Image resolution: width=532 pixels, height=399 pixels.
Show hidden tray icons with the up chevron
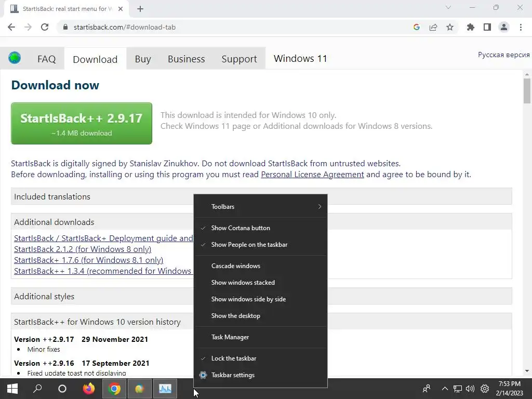click(x=445, y=389)
